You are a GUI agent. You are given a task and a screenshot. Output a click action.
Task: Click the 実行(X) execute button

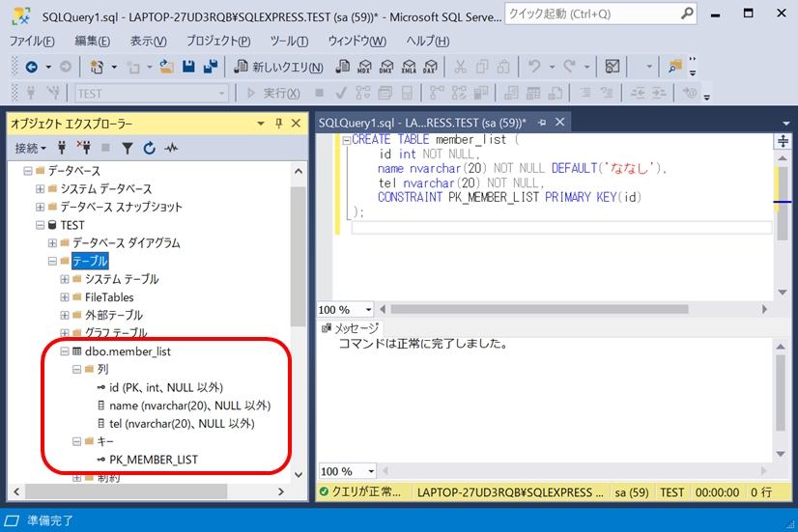pyautogui.click(x=273, y=94)
